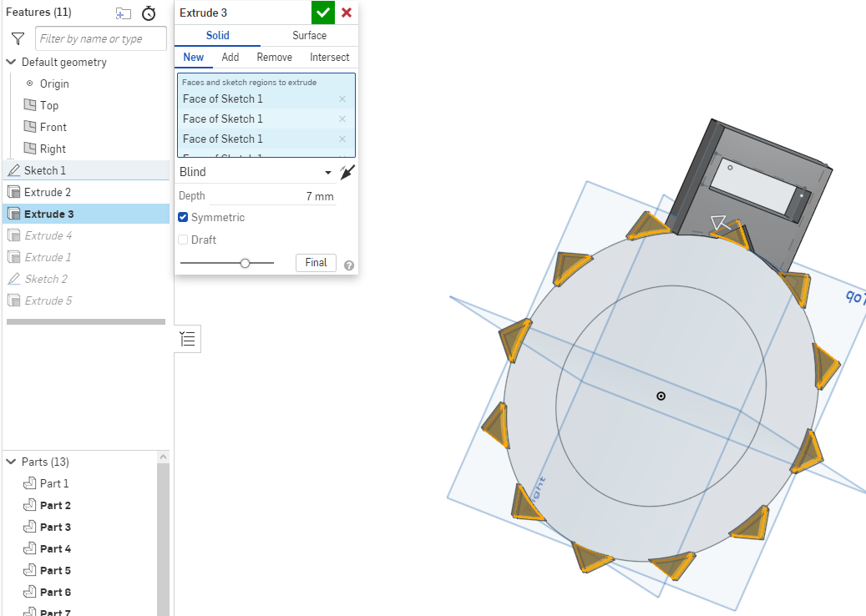Click the Part 5 solid icon
Image resolution: width=866 pixels, height=616 pixels.
coord(30,570)
